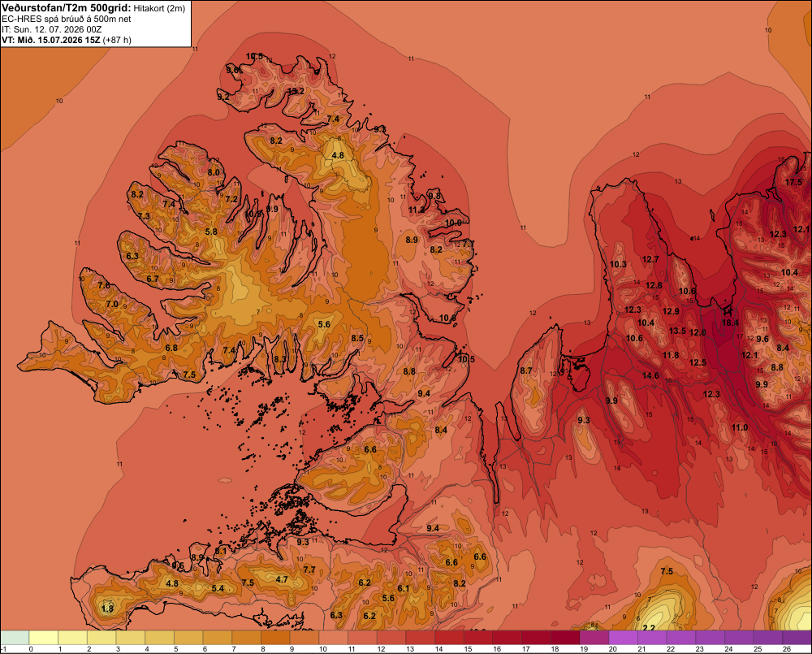Choose the last purple swatch after 26
Viewport: 812px width, 654px height.
tap(797, 638)
